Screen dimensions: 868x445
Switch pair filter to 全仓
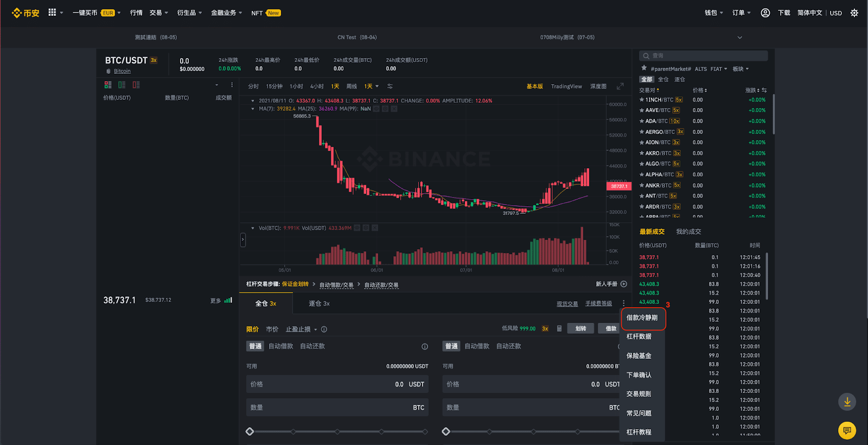pyautogui.click(x=663, y=79)
